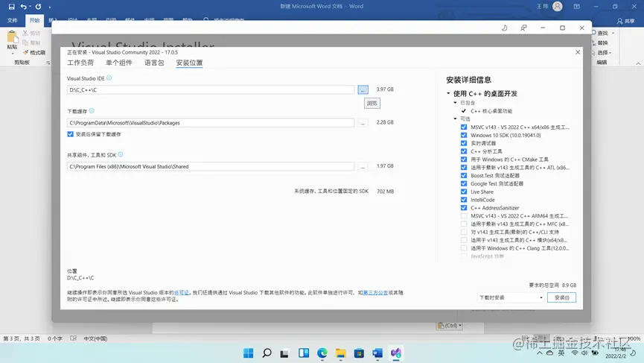Open the Paste Options (Ctrl) dropdown
This screenshot has height=363, width=644.
click(x=450, y=326)
